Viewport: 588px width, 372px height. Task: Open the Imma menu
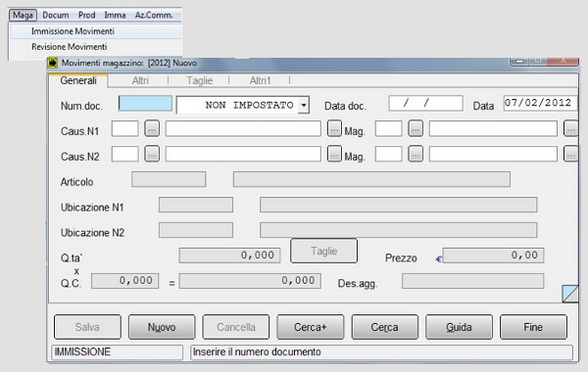click(x=115, y=16)
